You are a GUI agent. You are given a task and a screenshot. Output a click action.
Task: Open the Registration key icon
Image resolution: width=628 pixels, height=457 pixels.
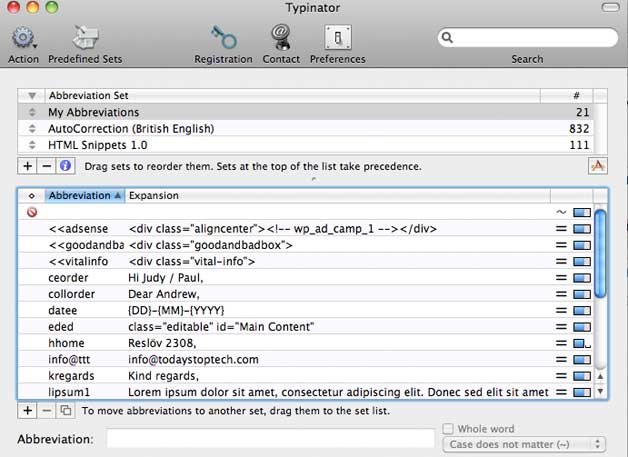point(223,37)
